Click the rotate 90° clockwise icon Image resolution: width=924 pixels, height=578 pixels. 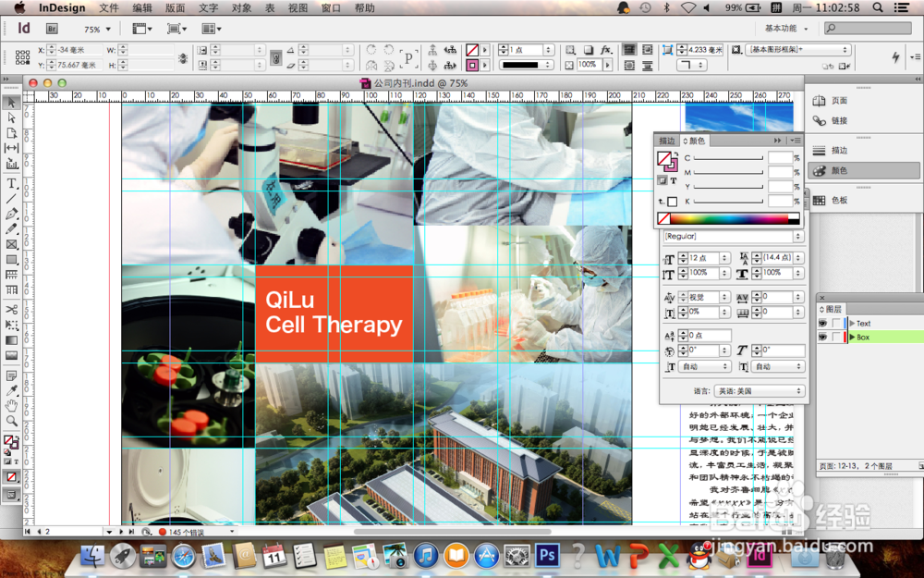(x=371, y=50)
